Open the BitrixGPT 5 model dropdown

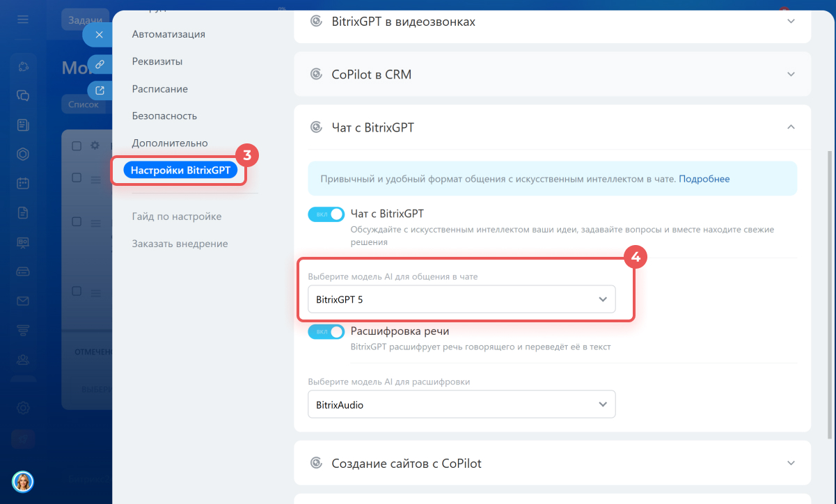click(462, 299)
